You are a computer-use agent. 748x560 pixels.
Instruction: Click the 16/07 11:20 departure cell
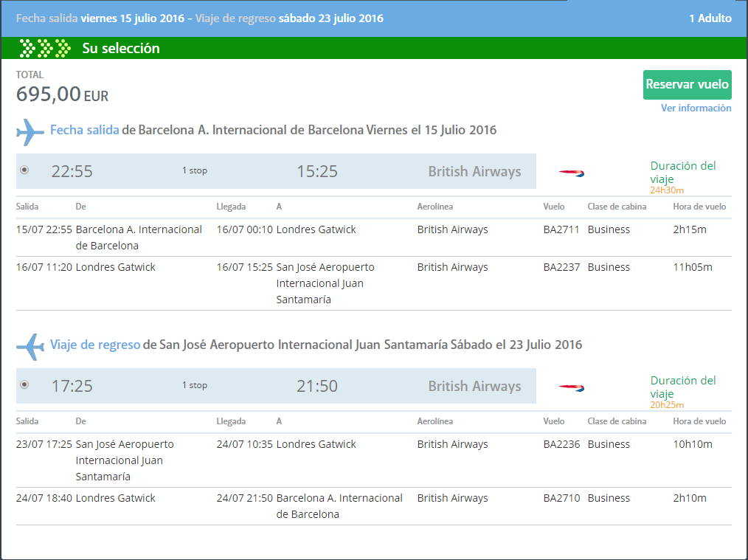point(44,267)
